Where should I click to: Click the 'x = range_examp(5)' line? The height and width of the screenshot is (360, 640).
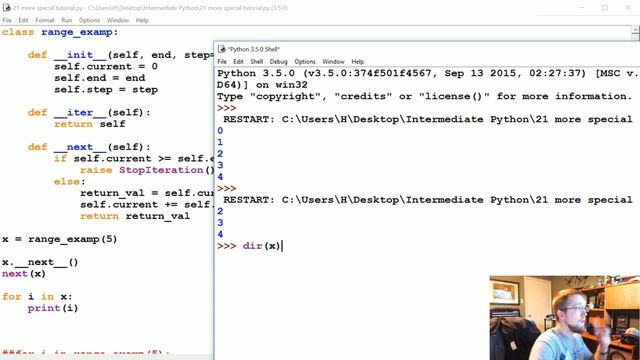click(x=60, y=239)
